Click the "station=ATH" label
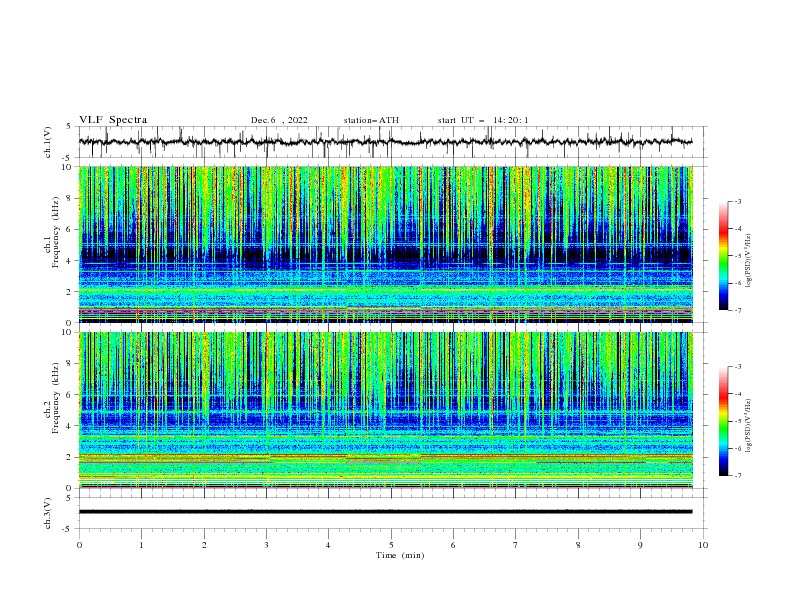The height and width of the screenshot is (612, 792). click(371, 120)
